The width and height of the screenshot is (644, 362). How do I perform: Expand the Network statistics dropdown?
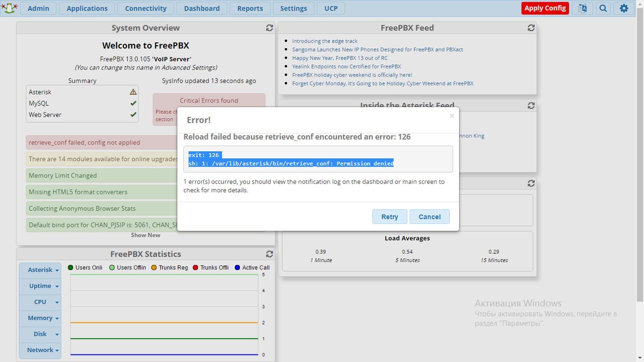pos(40,350)
